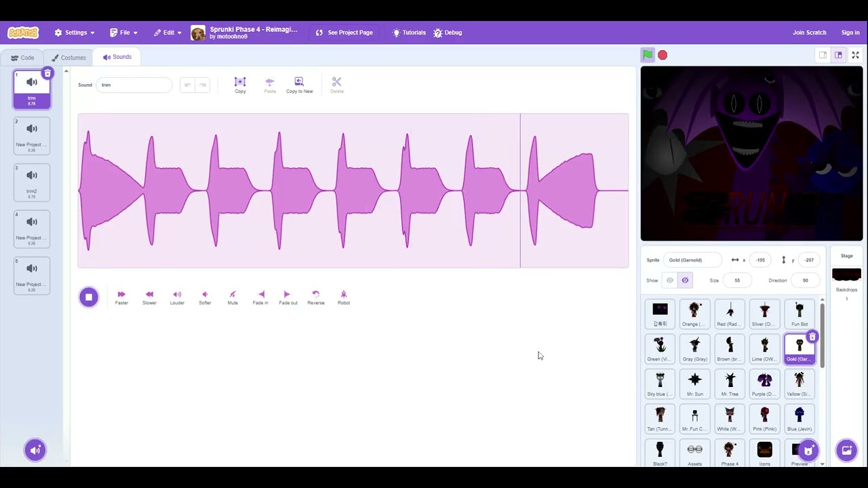
Task: Open the File dropdown menu
Action: tap(123, 33)
